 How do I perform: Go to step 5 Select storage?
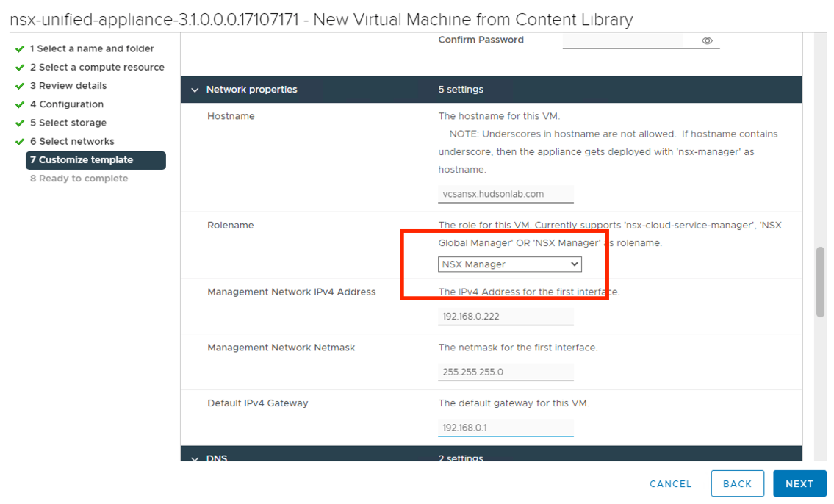(x=68, y=123)
